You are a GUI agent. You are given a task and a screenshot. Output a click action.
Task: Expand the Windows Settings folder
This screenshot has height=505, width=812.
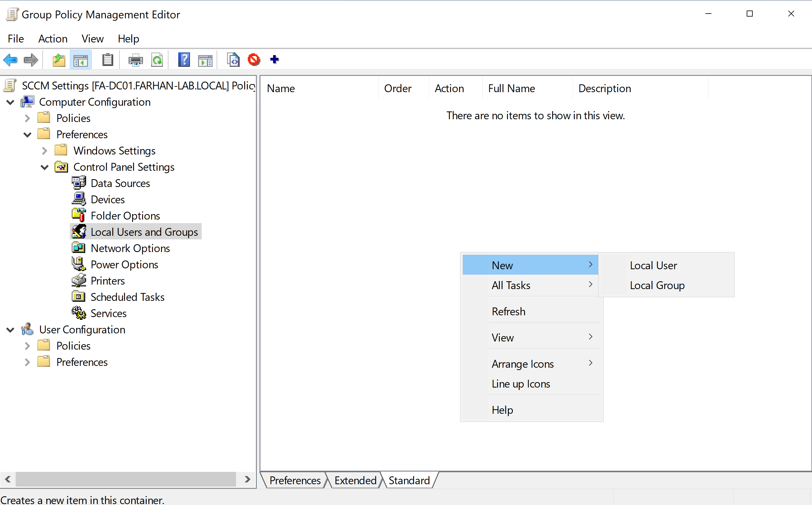[44, 151]
